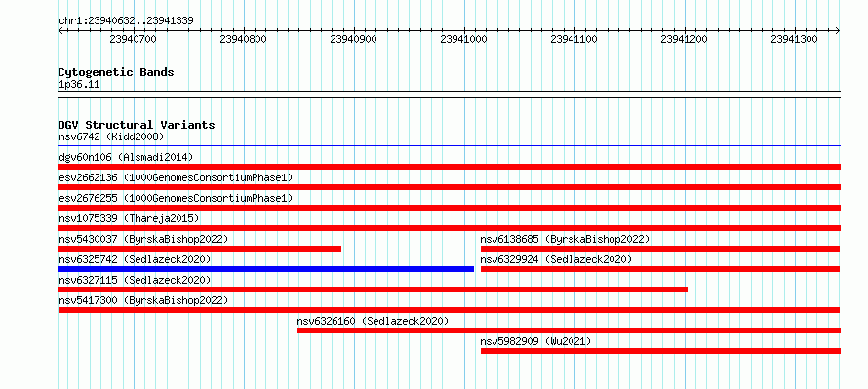Click the red dgv60n106 variant bar

coord(449,167)
